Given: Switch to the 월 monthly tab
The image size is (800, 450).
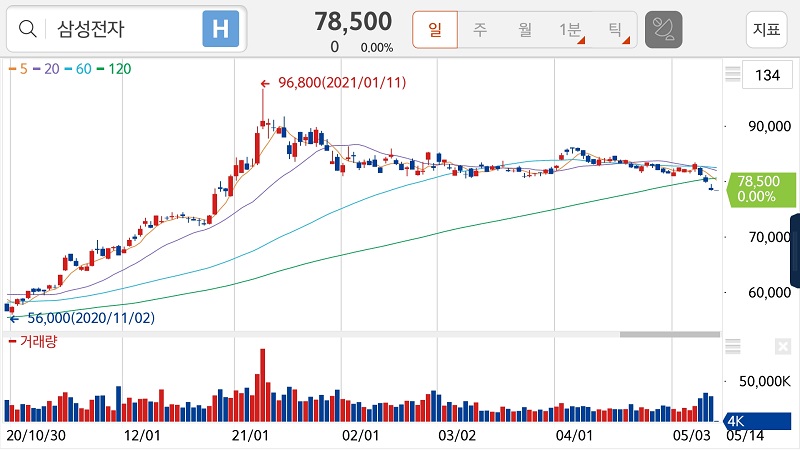Looking at the screenshot, I should point(525,30).
